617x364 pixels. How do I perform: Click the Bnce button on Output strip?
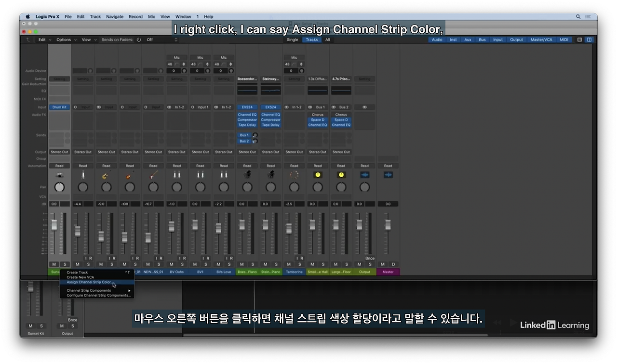[x=370, y=259]
